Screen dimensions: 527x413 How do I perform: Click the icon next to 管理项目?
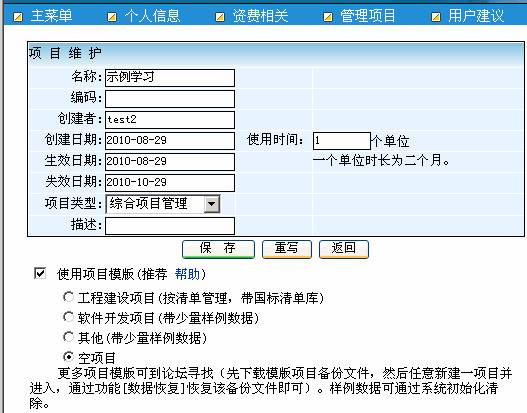pyautogui.click(x=328, y=17)
